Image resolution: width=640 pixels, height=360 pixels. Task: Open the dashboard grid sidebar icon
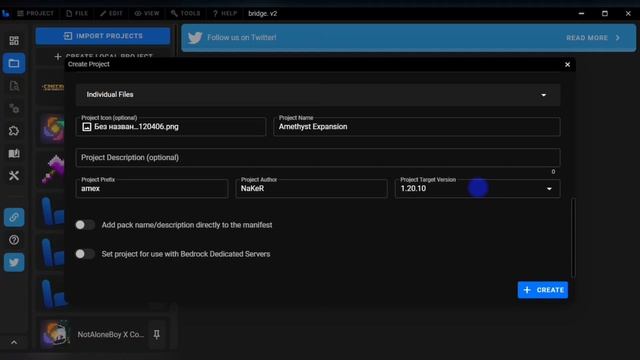[14, 40]
